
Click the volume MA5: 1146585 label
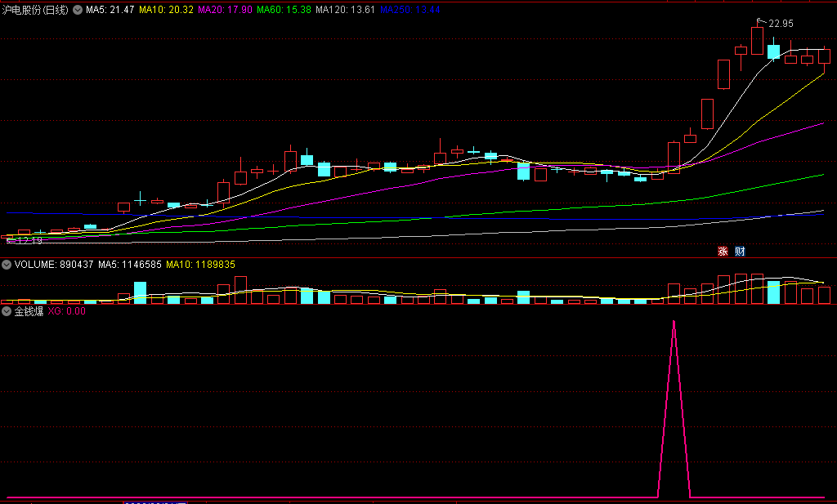[x=130, y=265]
